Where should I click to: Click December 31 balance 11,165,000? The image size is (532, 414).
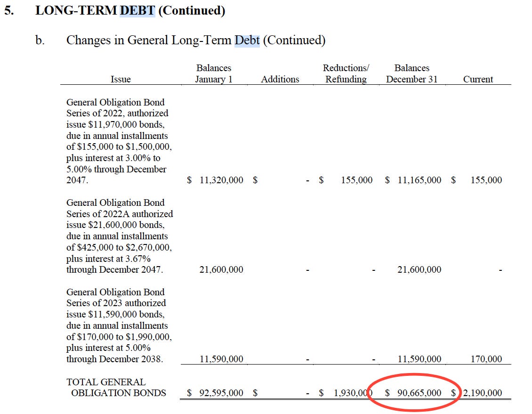tap(419, 180)
